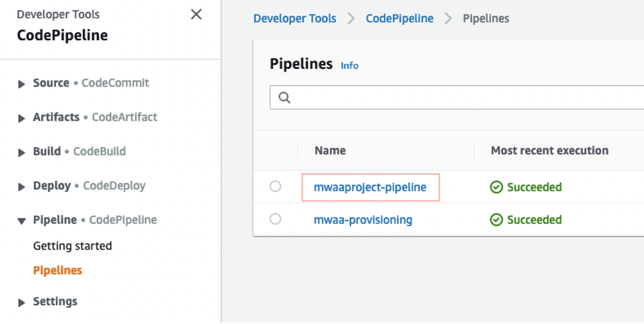Click the Developer Tools breadcrumb link
The height and width of the screenshot is (324, 644).
tap(295, 19)
